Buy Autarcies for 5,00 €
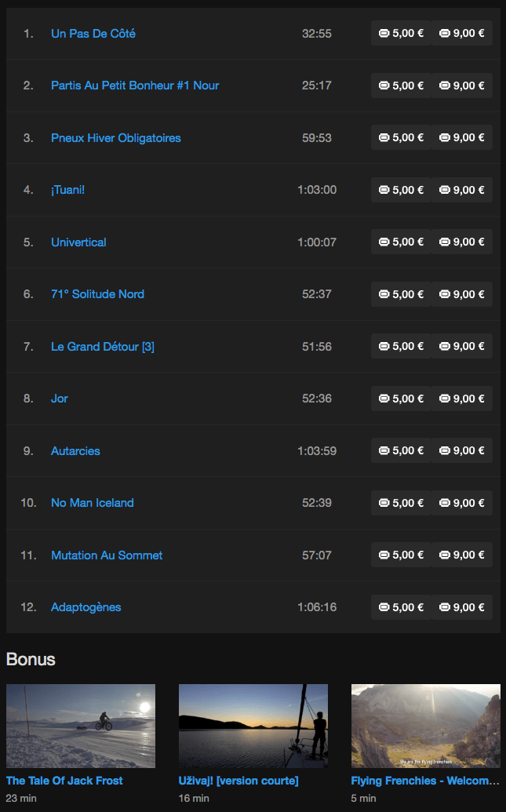The height and width of the screenshot is (812, 506). click(401, 450)
